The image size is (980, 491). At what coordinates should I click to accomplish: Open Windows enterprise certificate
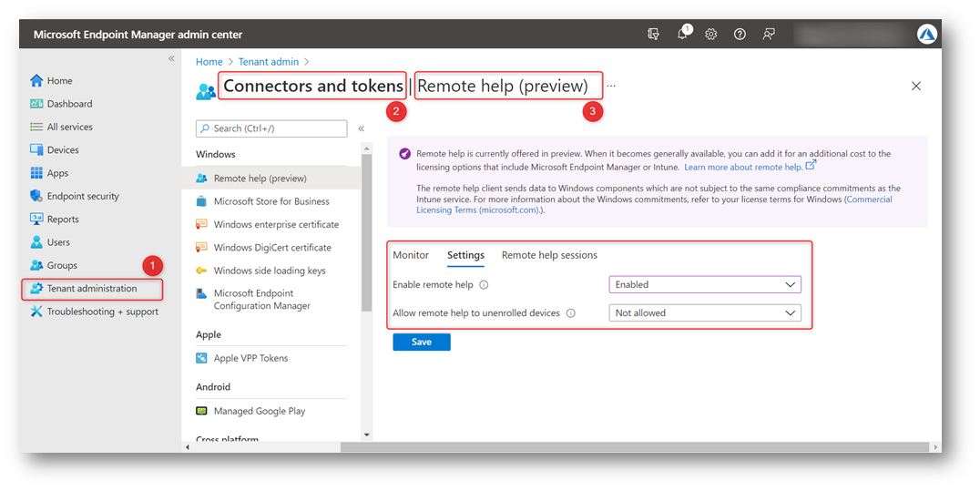pos(276,224)
